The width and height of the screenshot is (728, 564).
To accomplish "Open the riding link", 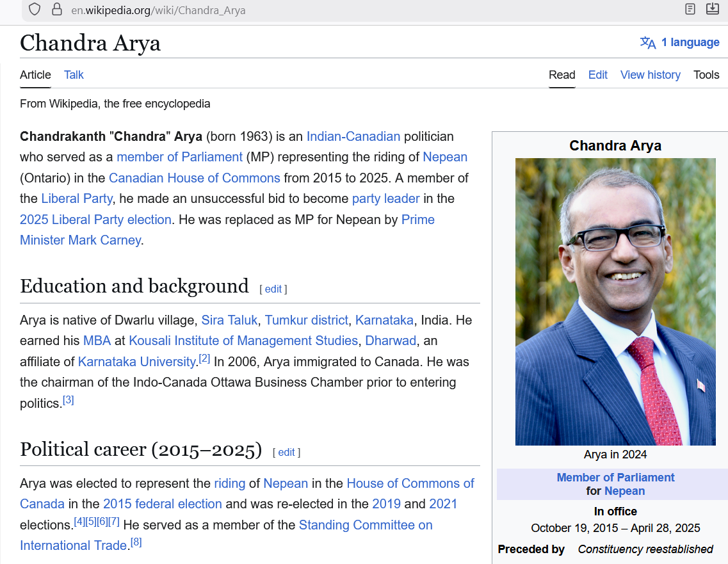I will coord(229,483).
